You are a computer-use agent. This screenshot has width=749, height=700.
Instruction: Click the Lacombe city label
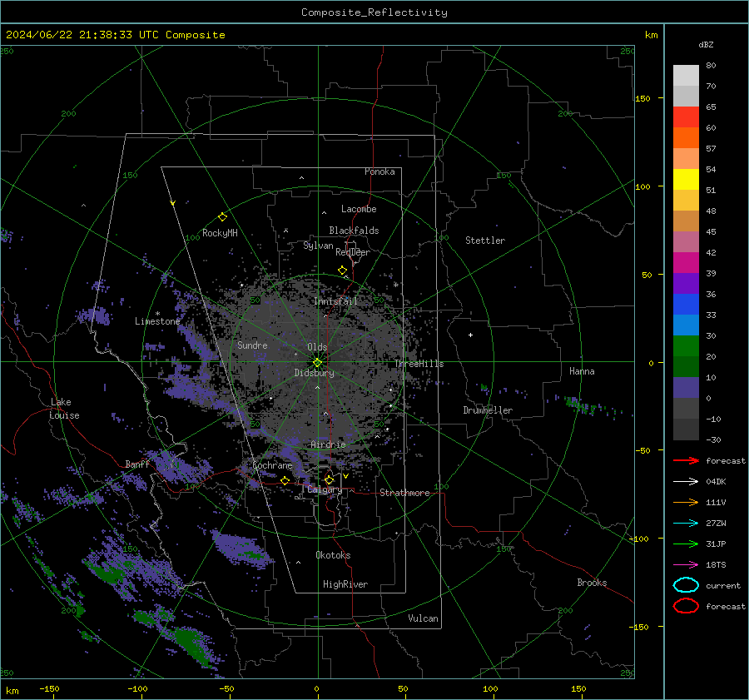(359, 209)
